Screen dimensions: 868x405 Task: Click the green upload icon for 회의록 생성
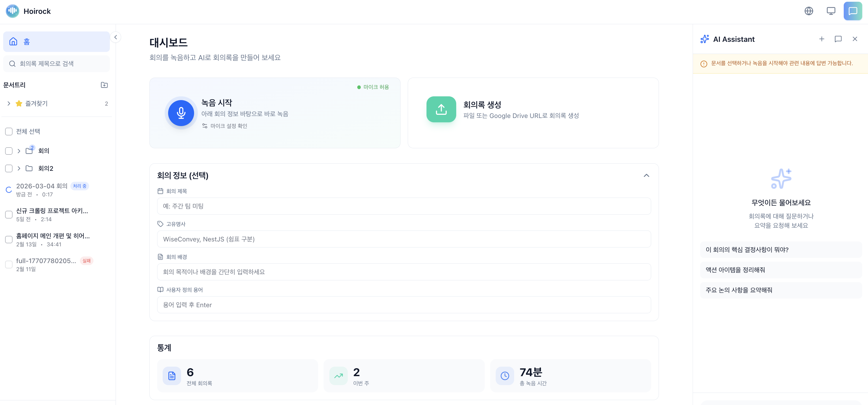click(x=441, y=110)
